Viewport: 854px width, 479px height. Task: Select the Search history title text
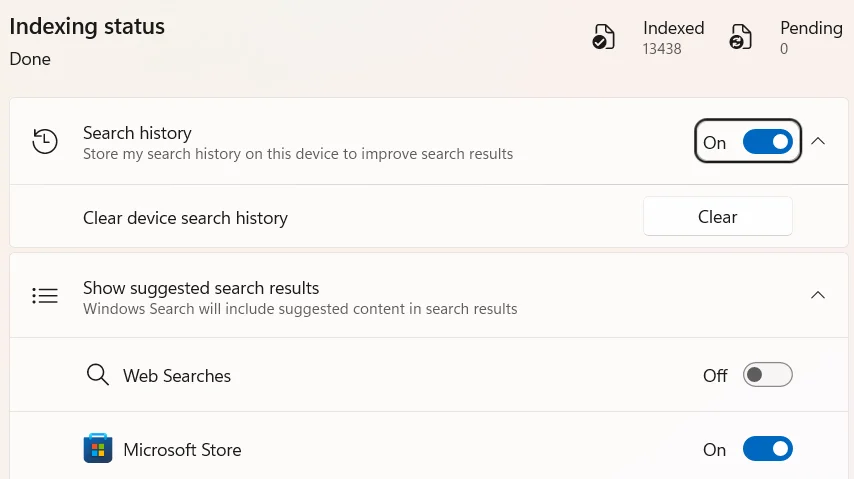(x=137, y=133)
